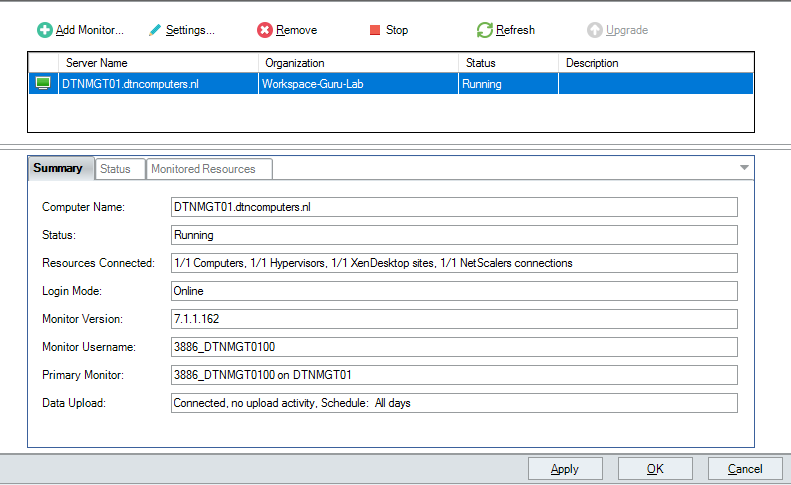The width and height of the screenshot is (791, 485).
Task: Open the Monitored Resources tab
Action: 209,169
